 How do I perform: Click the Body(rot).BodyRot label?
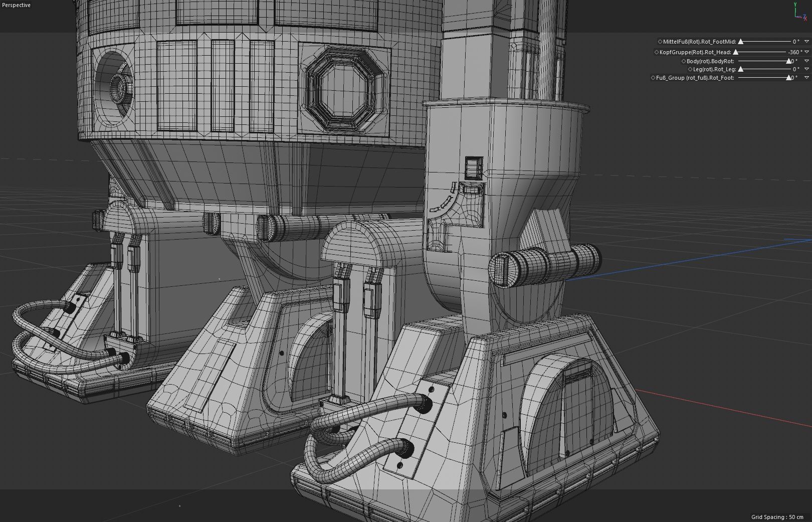(710, 61)
